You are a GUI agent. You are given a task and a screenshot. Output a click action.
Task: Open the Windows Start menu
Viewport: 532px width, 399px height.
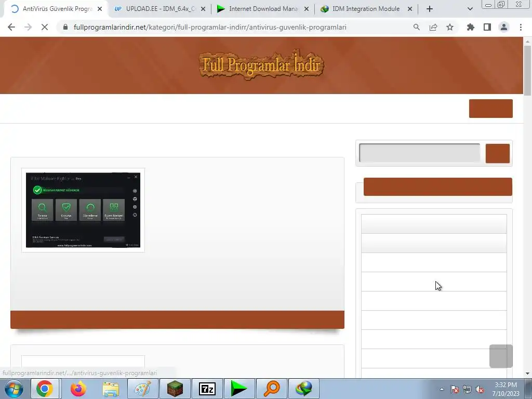click(14, 389)
